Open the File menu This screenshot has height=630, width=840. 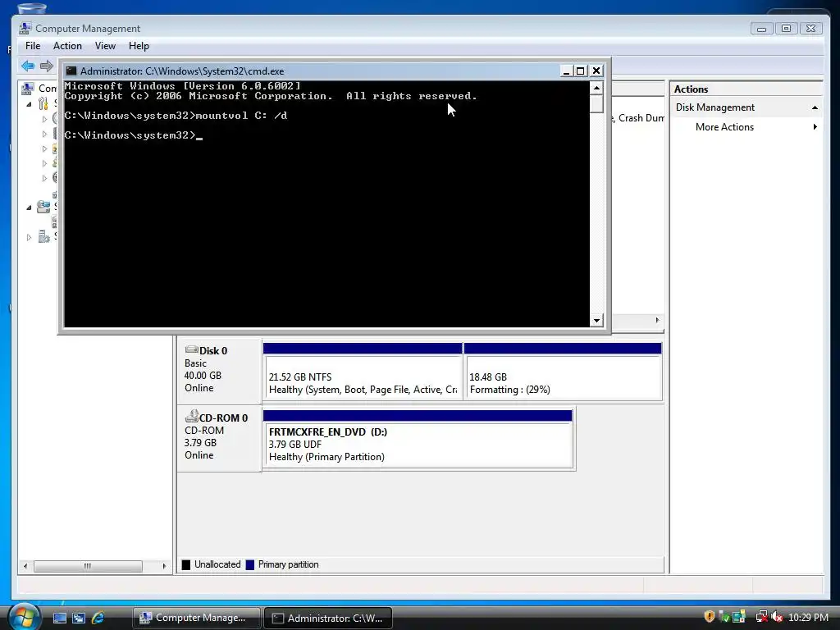coord(33,46)
